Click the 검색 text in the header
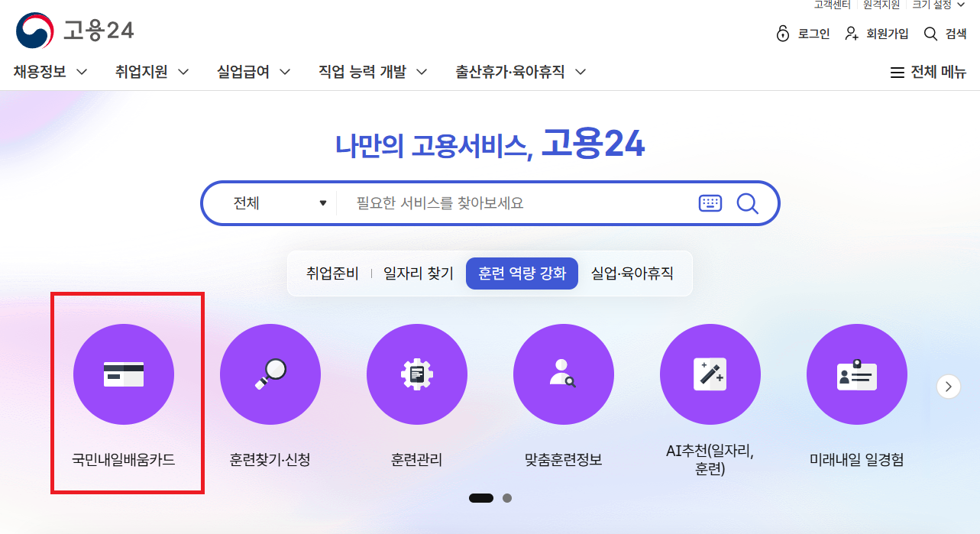 coord(956,34)
